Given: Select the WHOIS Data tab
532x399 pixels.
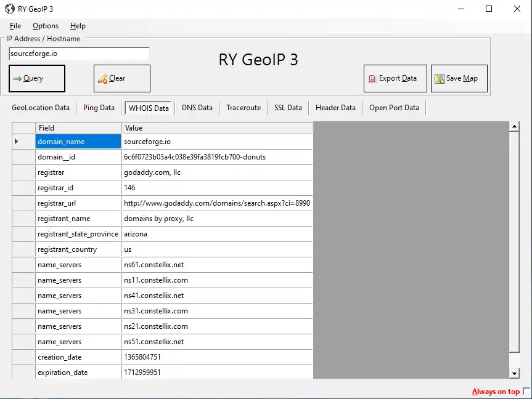Looking at the screenshot, I should coord(149,108).
